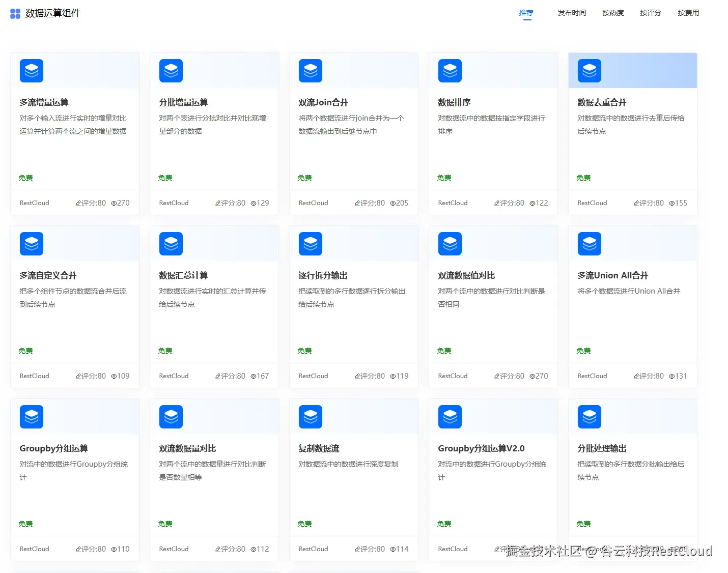The width and height of the screenshot is (728, 573).
Task: Click the 数据排序 component icon
Action: pos(450,71)
